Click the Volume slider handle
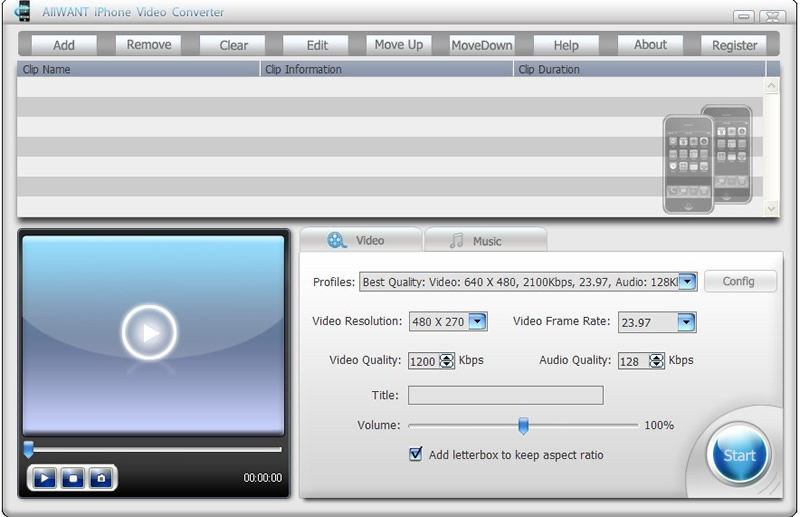The width and height of the screenshot is (800, 517). [523, 425]
